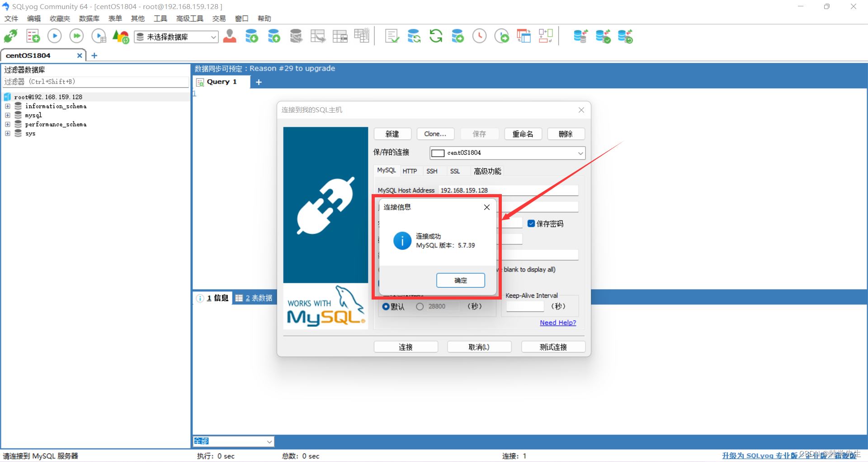Open the Need Help? link
This screenshot has width=868, height=462.
click(x=558, y=323)
